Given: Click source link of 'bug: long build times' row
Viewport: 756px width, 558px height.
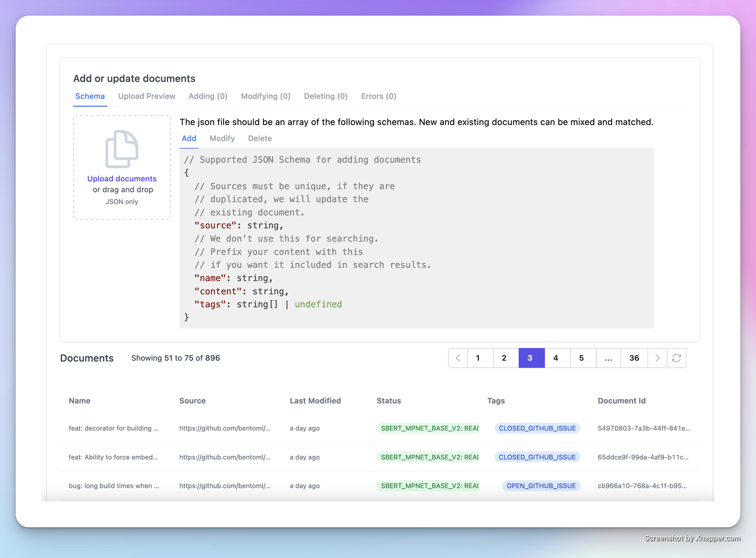Looking at the screenshot, I should coord(224,486).
